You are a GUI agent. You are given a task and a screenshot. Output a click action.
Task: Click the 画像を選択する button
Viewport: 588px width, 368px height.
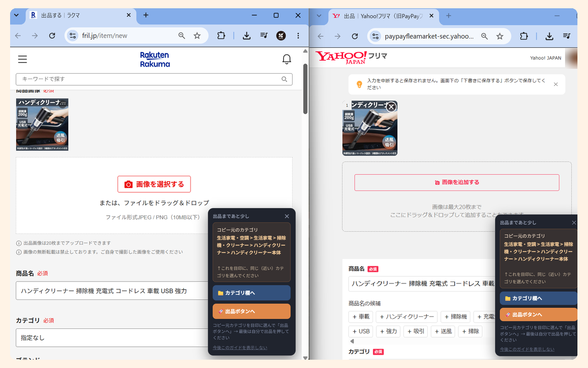coord(154,184)
